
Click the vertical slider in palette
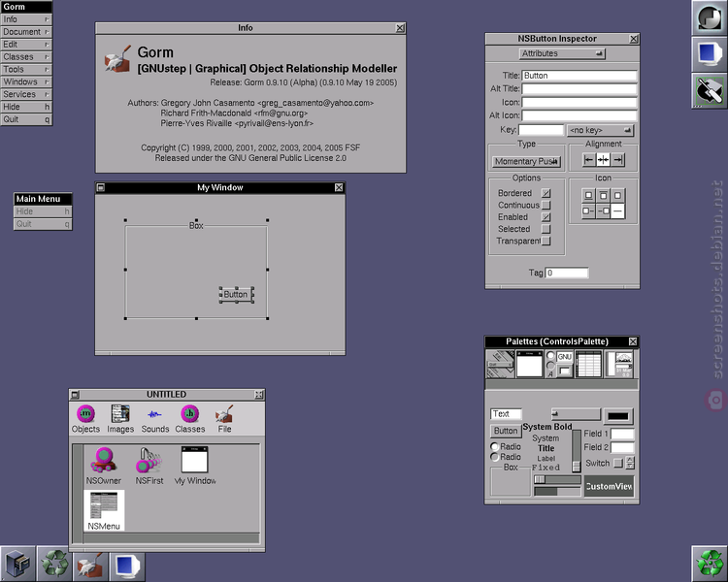[577, 451]
